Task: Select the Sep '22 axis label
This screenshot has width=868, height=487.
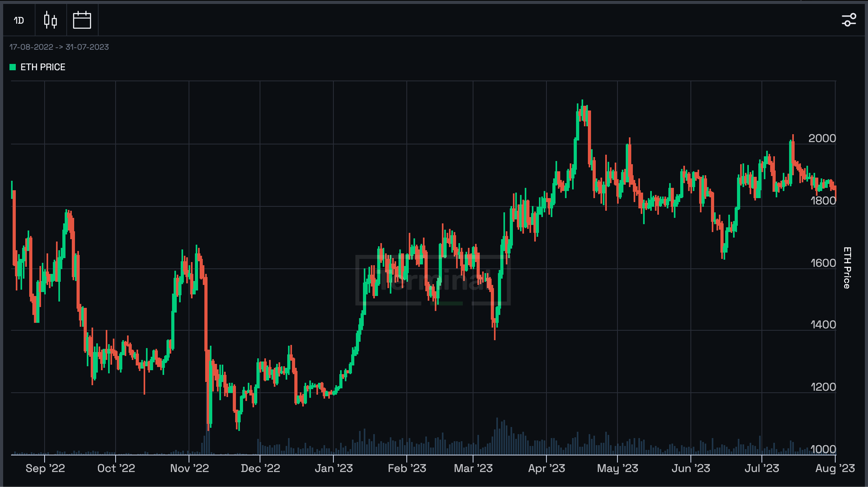Action: click(45, 468)
